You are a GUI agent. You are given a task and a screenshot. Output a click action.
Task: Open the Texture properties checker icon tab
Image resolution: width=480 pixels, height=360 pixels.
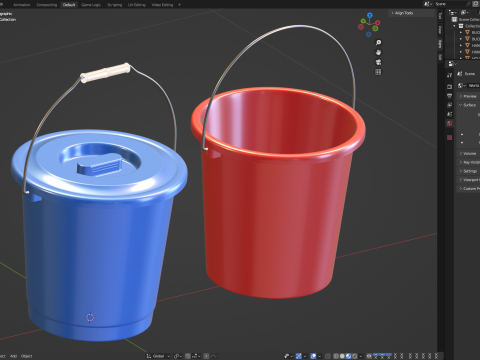click(x=449, y=137)
